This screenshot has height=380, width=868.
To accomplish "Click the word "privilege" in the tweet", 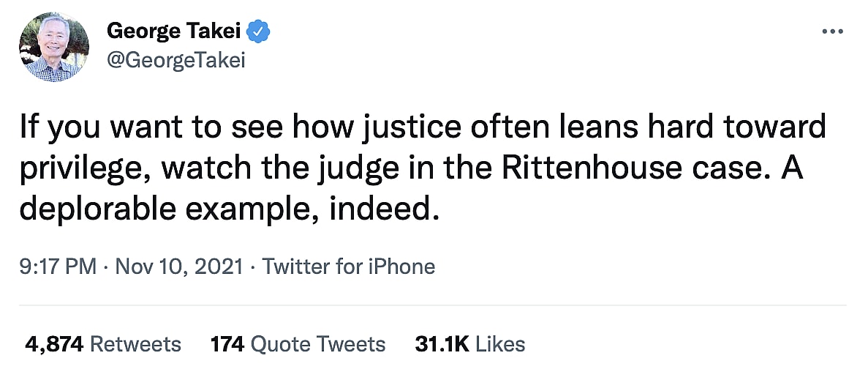I will pyautogui.click(x=81, y=168).
